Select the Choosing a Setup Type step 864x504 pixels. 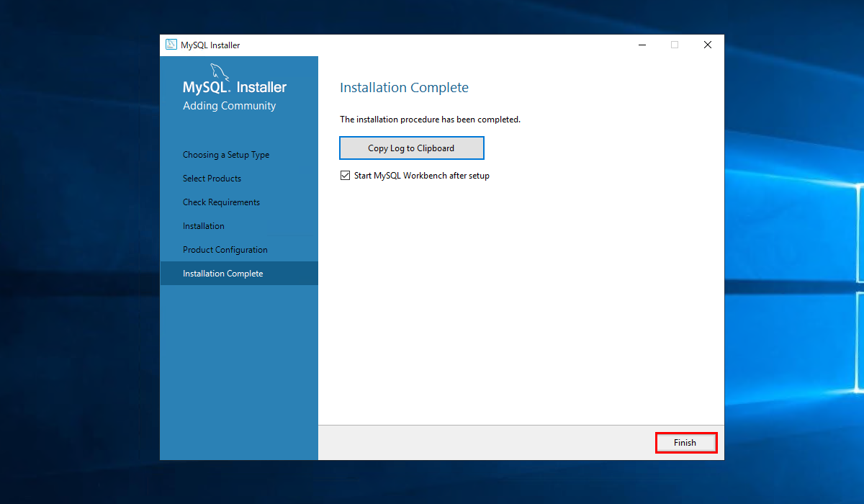[226, 155]
